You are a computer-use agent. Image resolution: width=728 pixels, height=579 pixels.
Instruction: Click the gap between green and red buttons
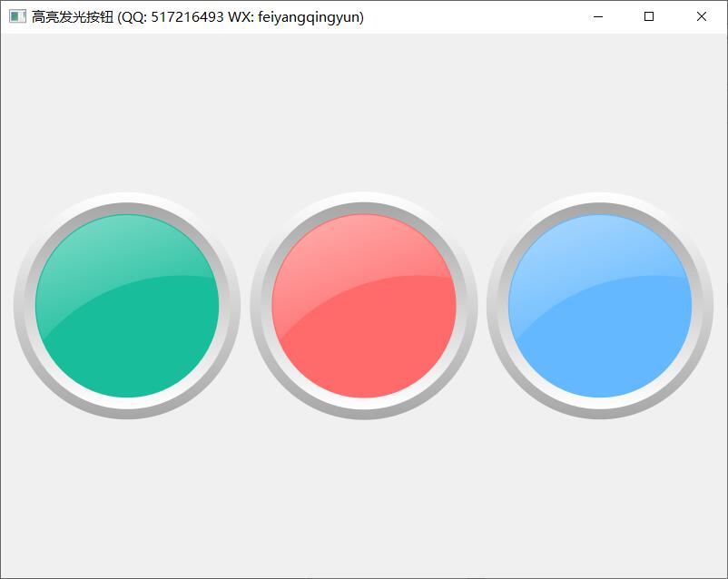click(245, 306)
